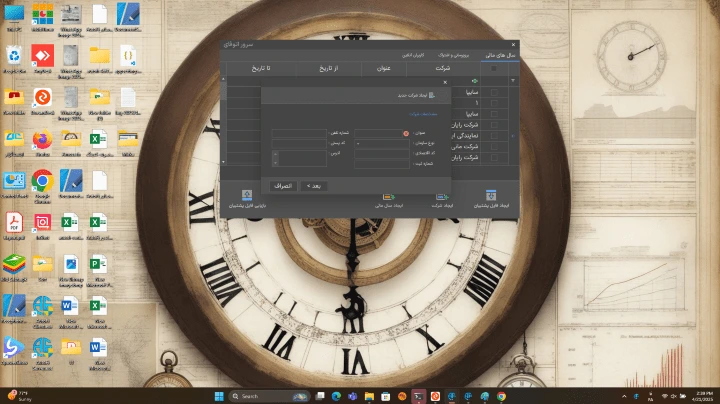Screen dimensions: 720x404
Task: Open the BlueStacks desktop icon
Action: [14, 267]
